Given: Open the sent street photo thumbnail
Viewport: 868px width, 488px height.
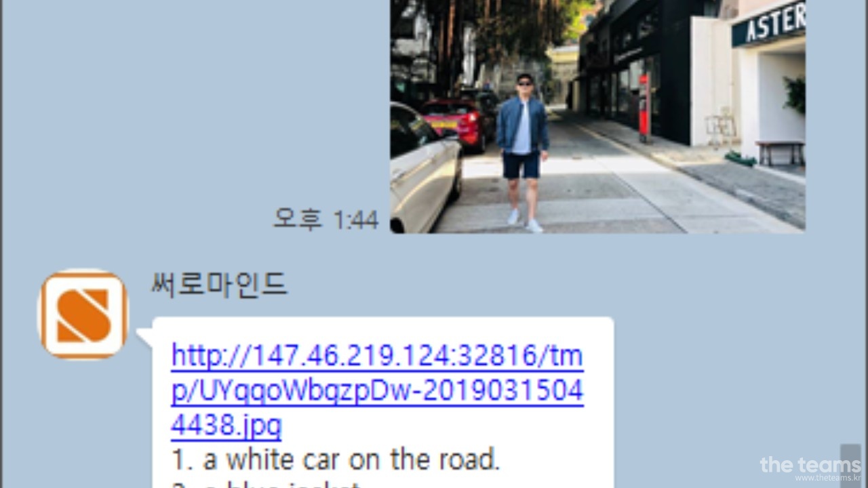Looking at the screenshot, I should [x=597, y=117].
